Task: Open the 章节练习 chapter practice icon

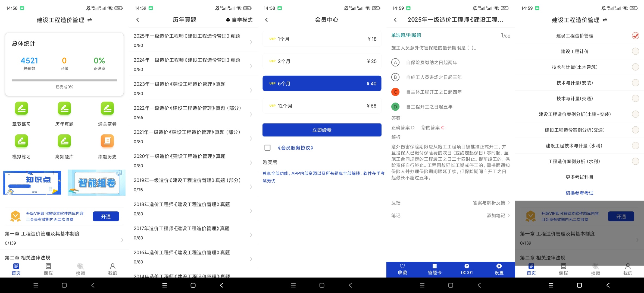Action: (x=21, y=109)
